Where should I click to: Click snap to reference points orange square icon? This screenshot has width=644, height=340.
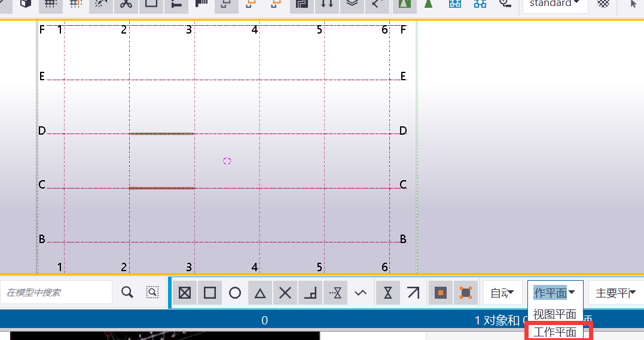(x=440, y=293)
